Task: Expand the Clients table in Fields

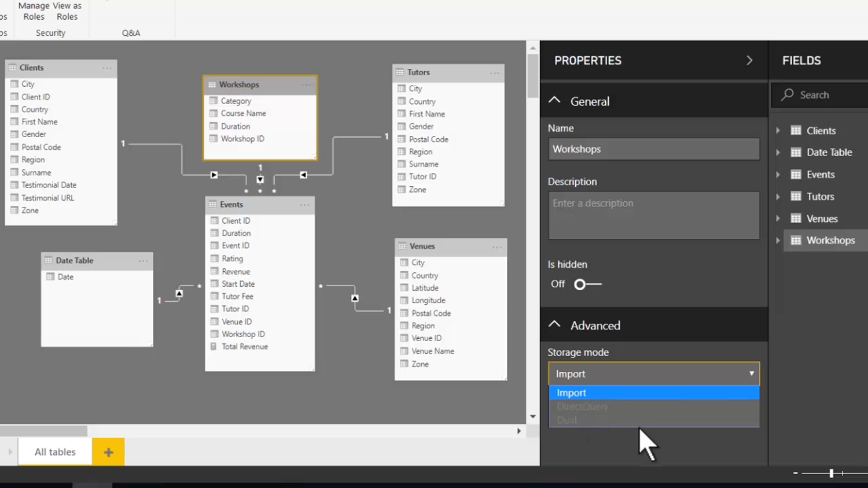Action: 778,131
